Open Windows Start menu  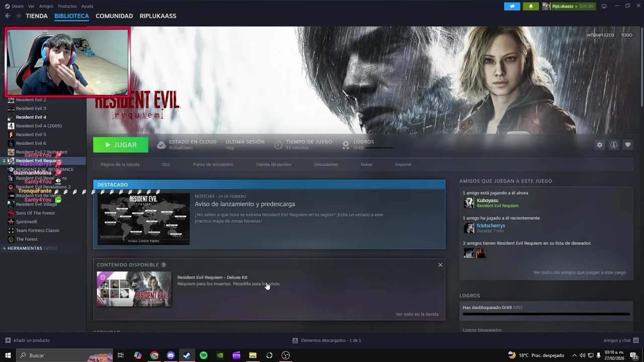pos(8,355)
